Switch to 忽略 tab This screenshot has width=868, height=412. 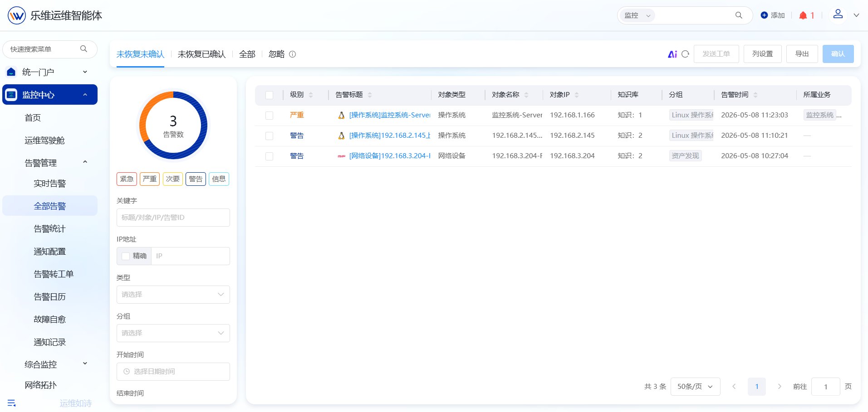[x=277, y=54]
